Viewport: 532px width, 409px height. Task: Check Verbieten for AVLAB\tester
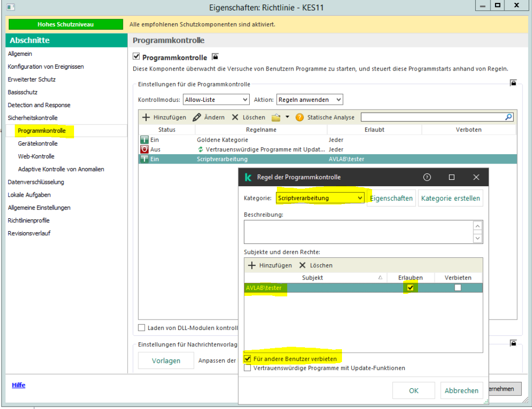457,287
